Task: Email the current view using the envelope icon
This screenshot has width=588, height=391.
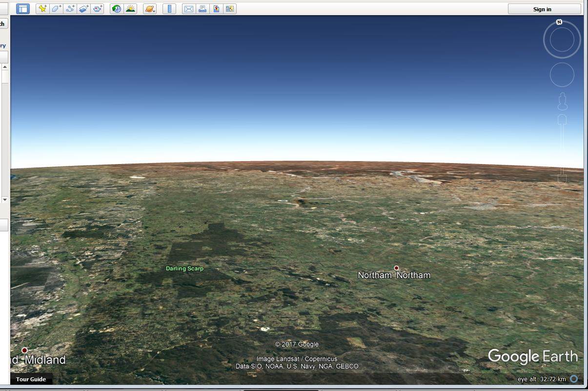Action: pos(189,8)
